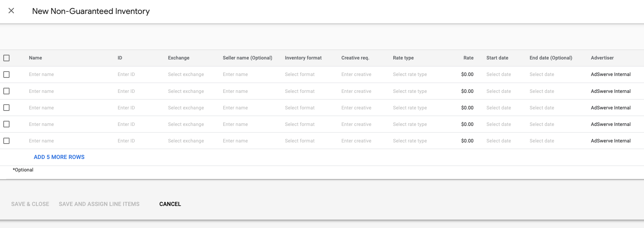Select AdSwerve Internal advertiser in fourth row
Image resolution: width=644 pixels, height=228 pixels.
[611, 124]
